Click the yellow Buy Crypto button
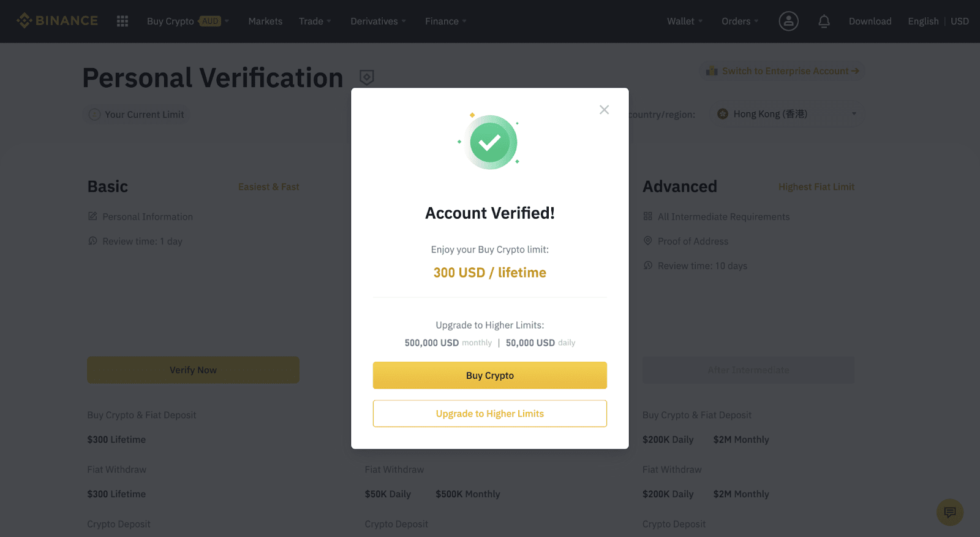Screen dimensions: 980x537 click(x=490, y=375)
